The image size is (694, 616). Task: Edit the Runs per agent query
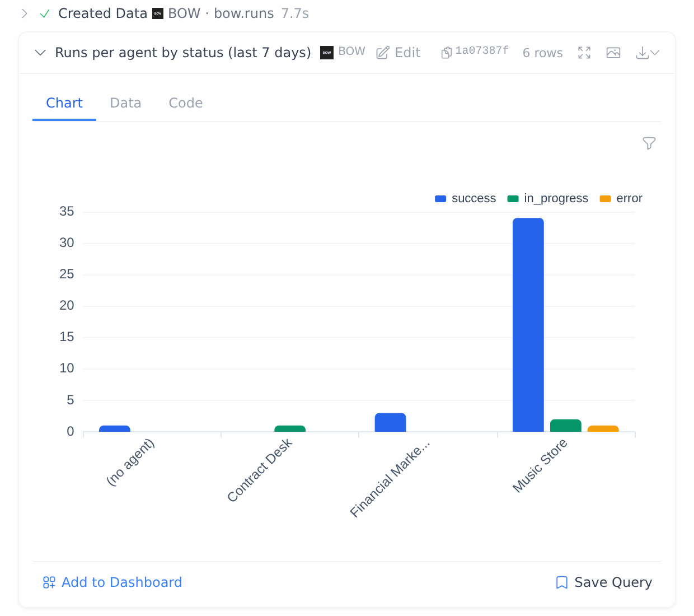398,53
